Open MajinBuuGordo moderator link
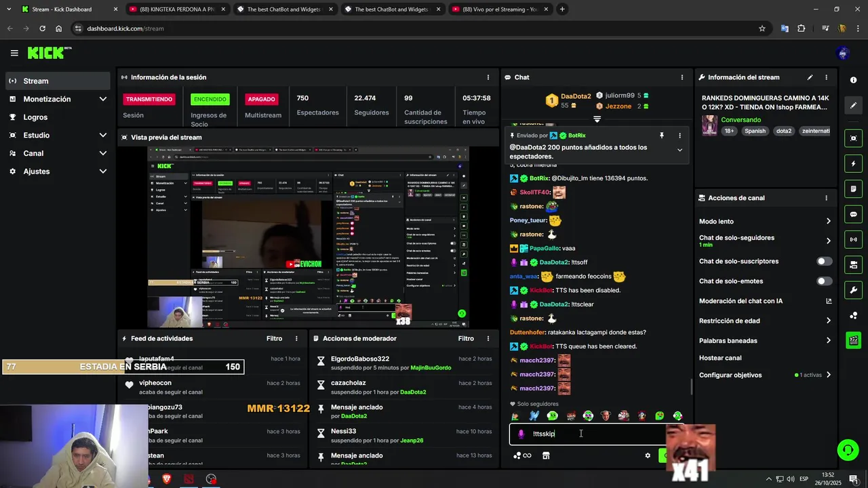Image resolution: width=868 pixels, height=488 pixels. [x=431, y=368]
